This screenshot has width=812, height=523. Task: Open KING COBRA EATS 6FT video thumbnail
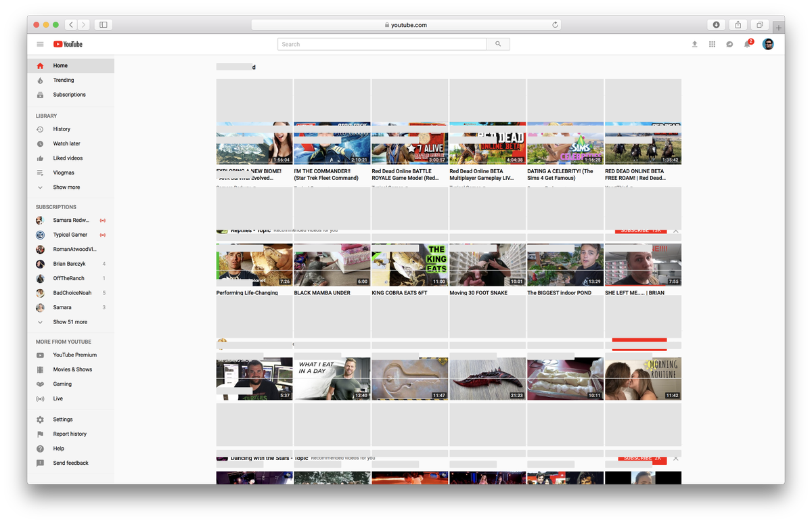[410, 265]
